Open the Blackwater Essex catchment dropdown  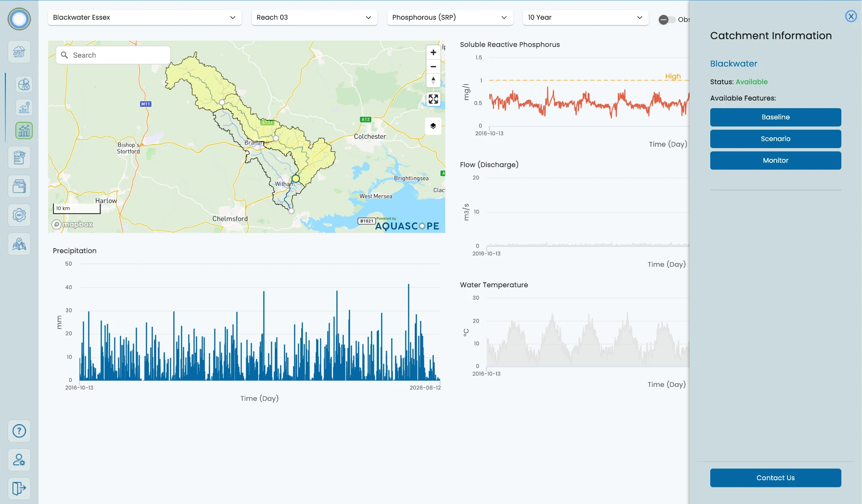(x=145, y=18)
